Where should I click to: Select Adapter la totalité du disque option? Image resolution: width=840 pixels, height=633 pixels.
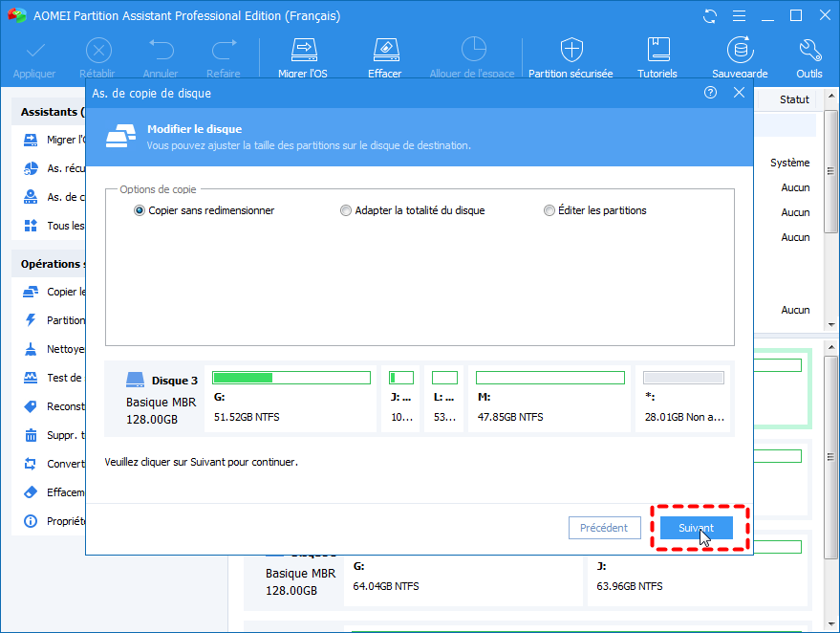pyautogui.click(x=413, y=210)
